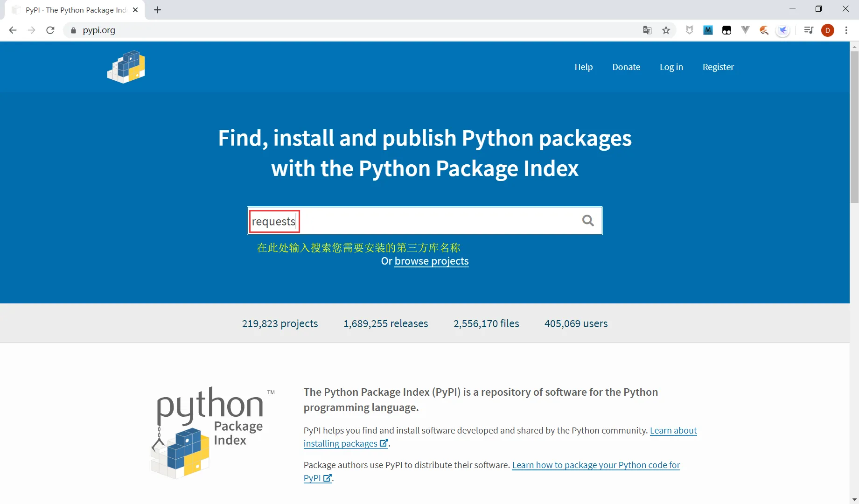Click the site lock icon in address bar

73,30
